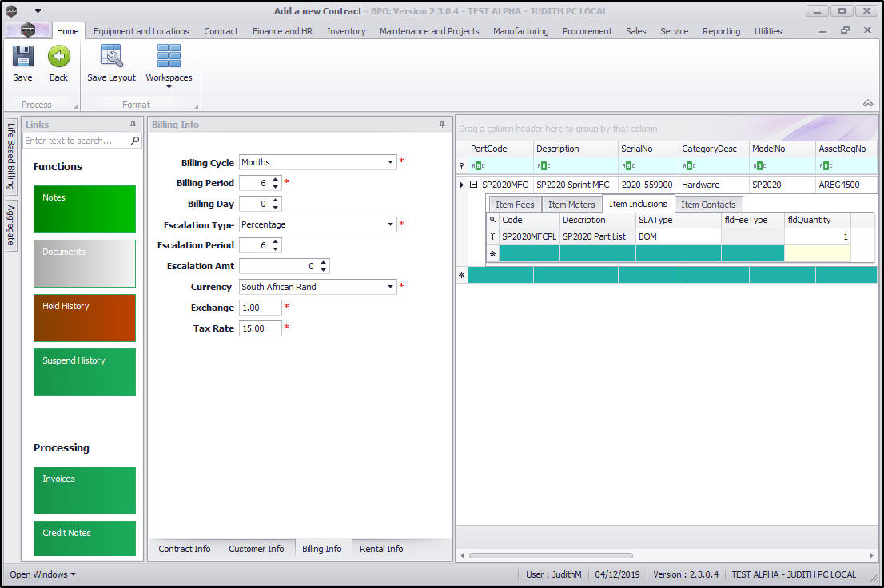This screenshot has width=884, height=588.
Task: Collapse the ribbon with the chevron icon
Action: [867, 103]
